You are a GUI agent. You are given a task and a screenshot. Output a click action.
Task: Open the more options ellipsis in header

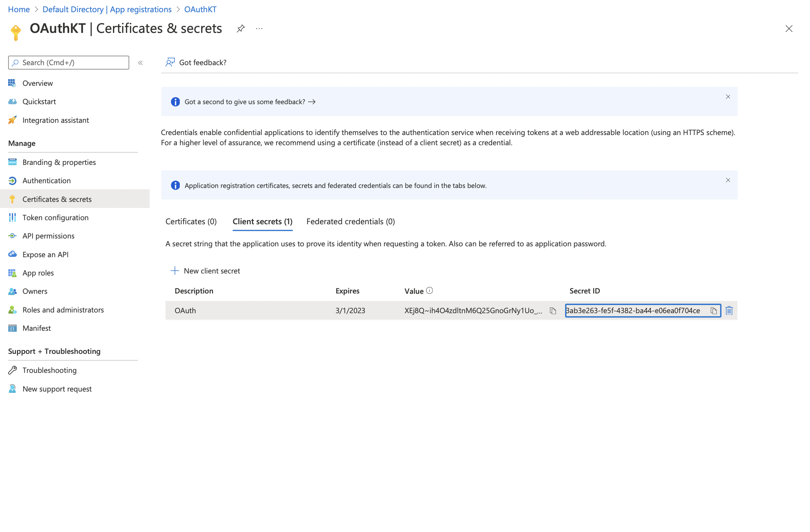tap(259, 28)
